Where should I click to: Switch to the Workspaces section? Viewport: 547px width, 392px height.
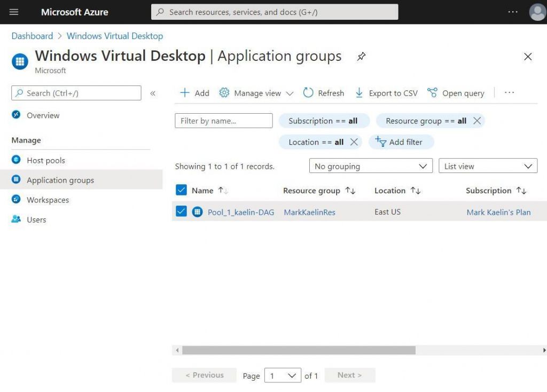coord(47,199)
